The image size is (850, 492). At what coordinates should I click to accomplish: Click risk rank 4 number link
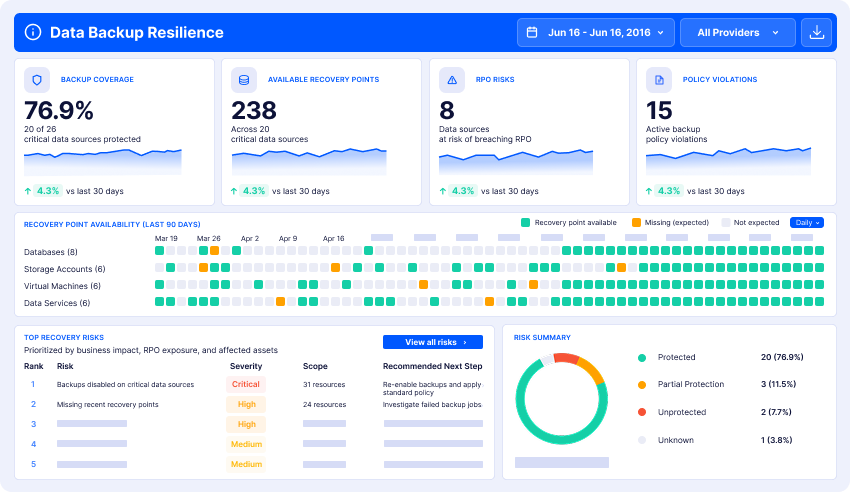[33, 444]
